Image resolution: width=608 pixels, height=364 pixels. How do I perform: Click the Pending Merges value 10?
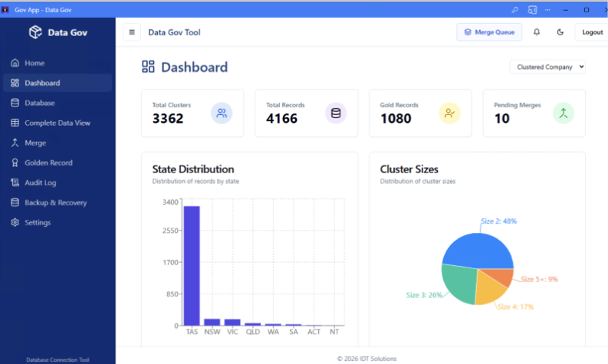501,118
